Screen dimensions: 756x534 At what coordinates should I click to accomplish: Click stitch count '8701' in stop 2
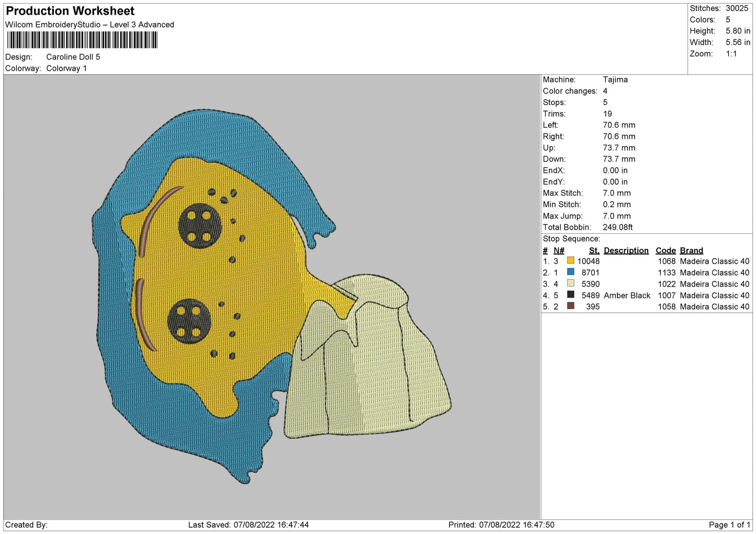click(x=591, y=273)
